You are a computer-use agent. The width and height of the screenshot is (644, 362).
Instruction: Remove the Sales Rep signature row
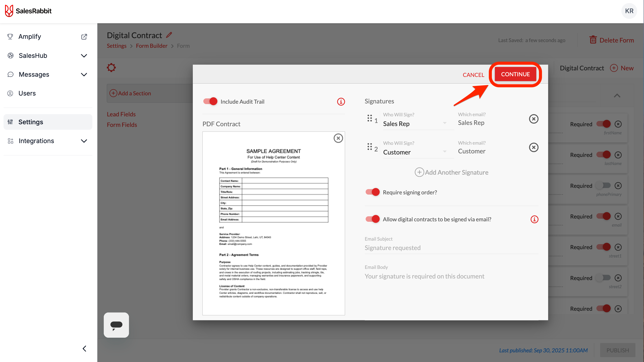[533, 119]
